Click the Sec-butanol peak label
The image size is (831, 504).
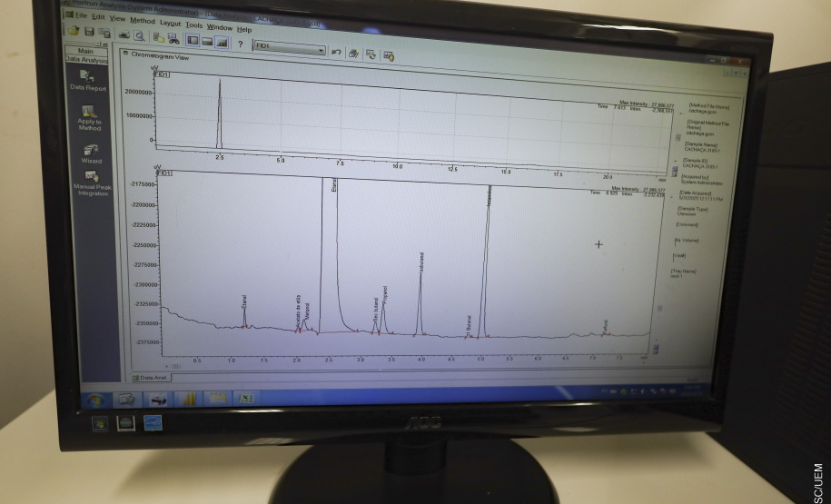[x=376, y=310]
